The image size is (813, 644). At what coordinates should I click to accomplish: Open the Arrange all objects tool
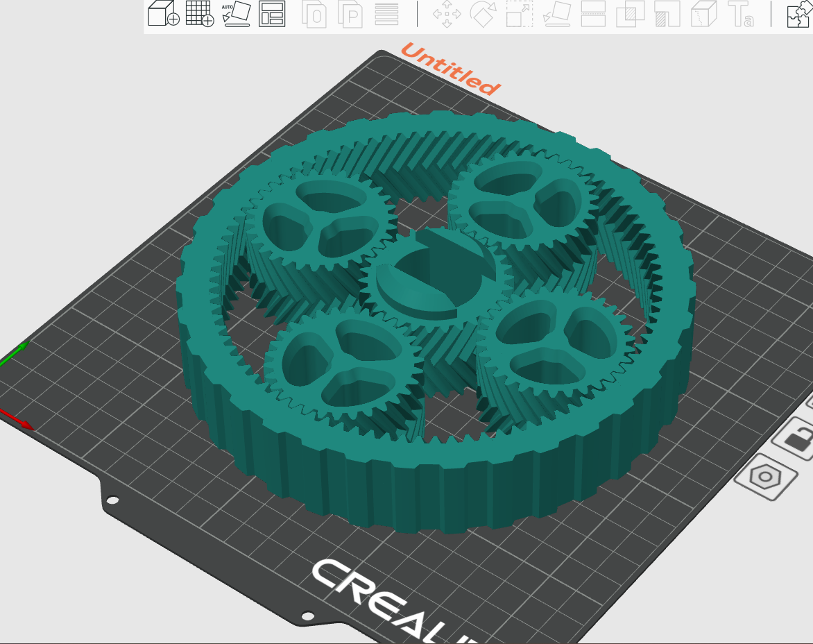coord(272,14)
